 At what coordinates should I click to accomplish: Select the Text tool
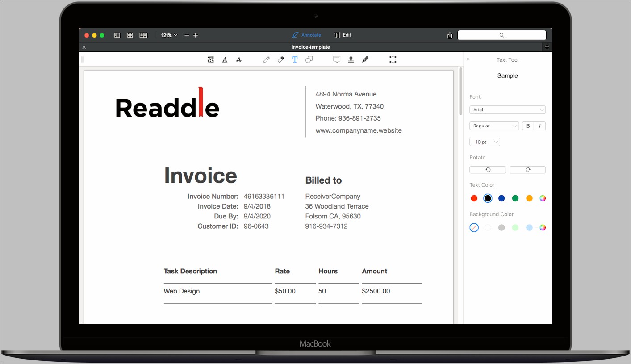[x=295, y=59]
